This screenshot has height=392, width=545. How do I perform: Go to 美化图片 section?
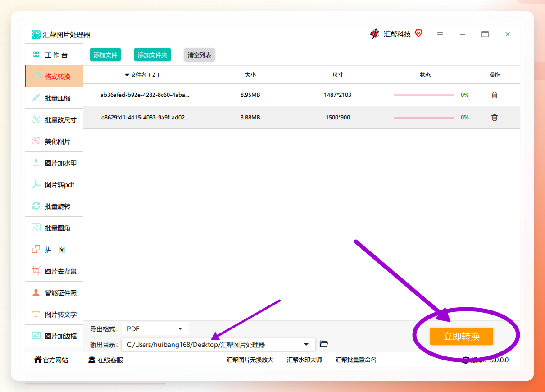point(54,141)
